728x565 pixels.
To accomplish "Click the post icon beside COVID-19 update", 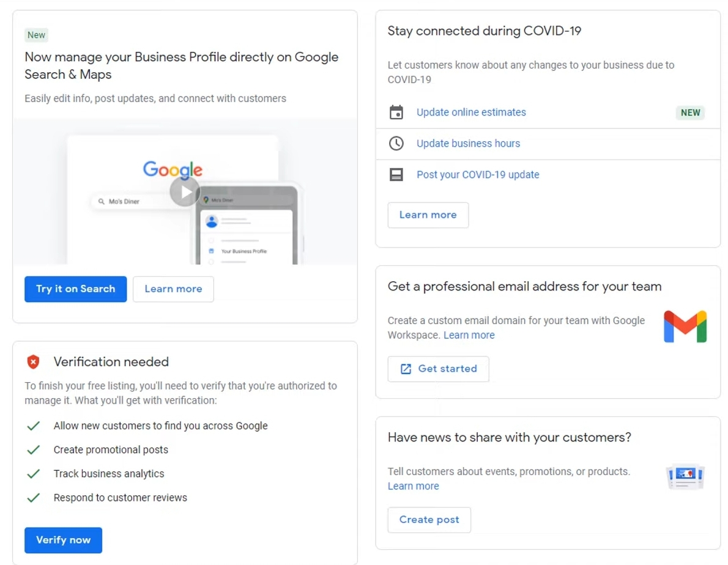I will [x=396, y=174].
